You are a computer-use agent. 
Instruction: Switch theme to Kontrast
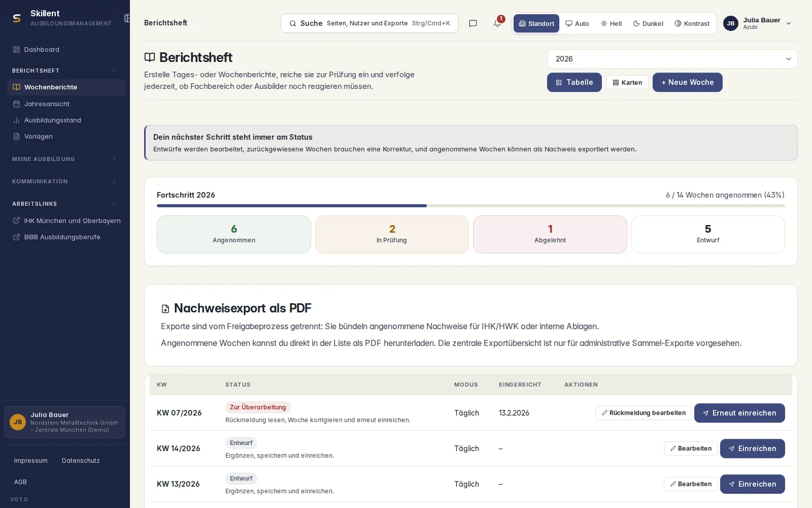692,23
